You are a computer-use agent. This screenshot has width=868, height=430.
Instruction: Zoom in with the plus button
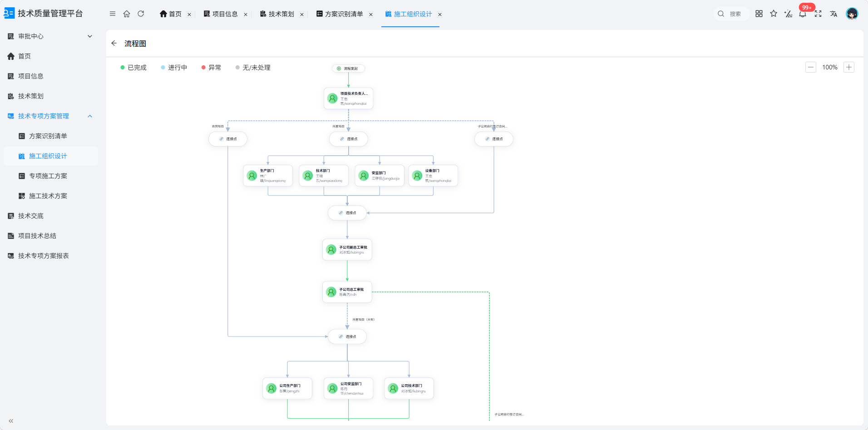click(x=849, y=67)
